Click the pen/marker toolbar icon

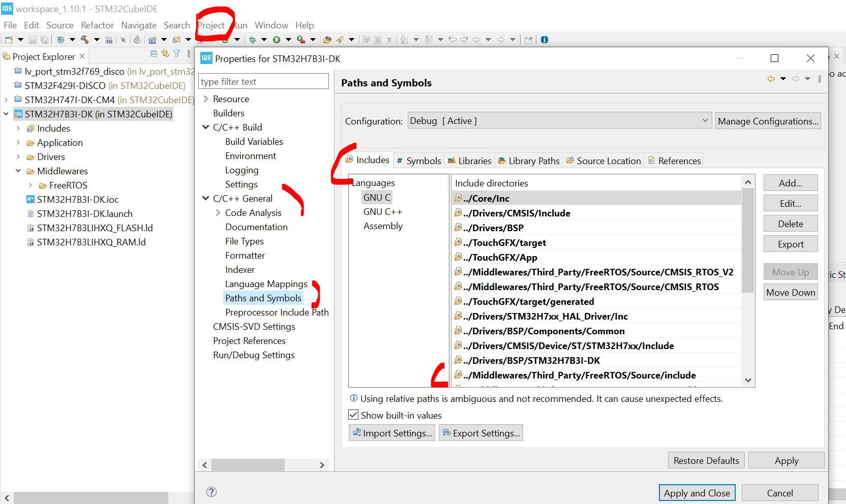pyautogui.click(x=340, y=40)
